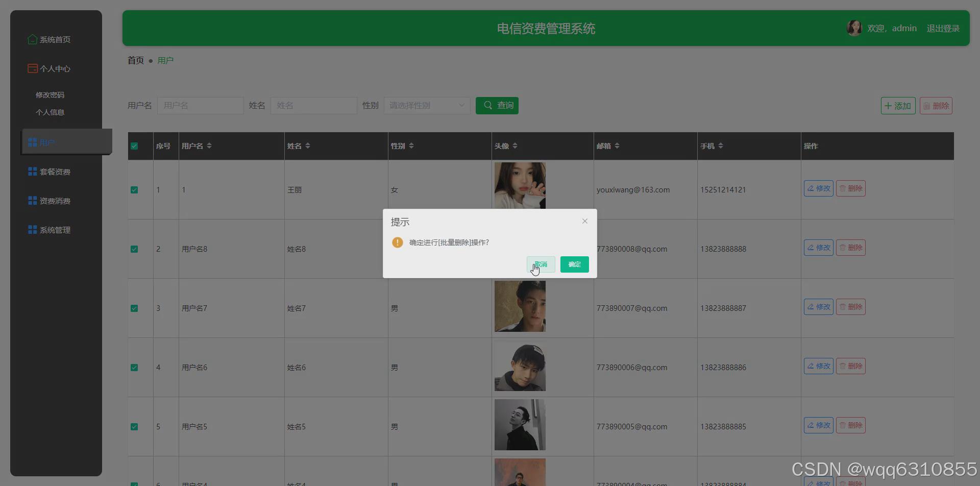980x486 pixels.
Task: Click the grid icon beside 系统管理
Action: point(33,229)
